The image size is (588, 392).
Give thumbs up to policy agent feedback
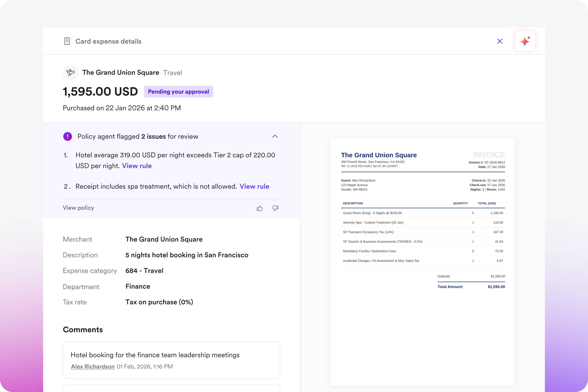[x=259, y=208]
